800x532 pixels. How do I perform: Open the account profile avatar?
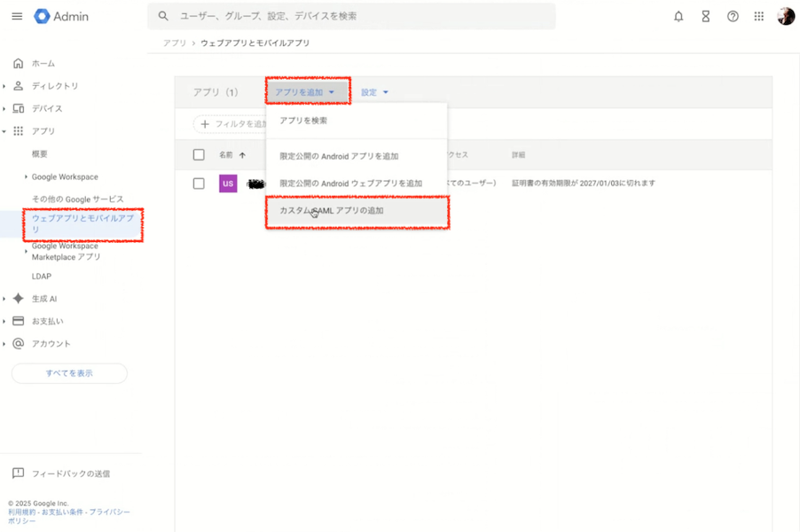pyautogui.click(x=785, y=15)
